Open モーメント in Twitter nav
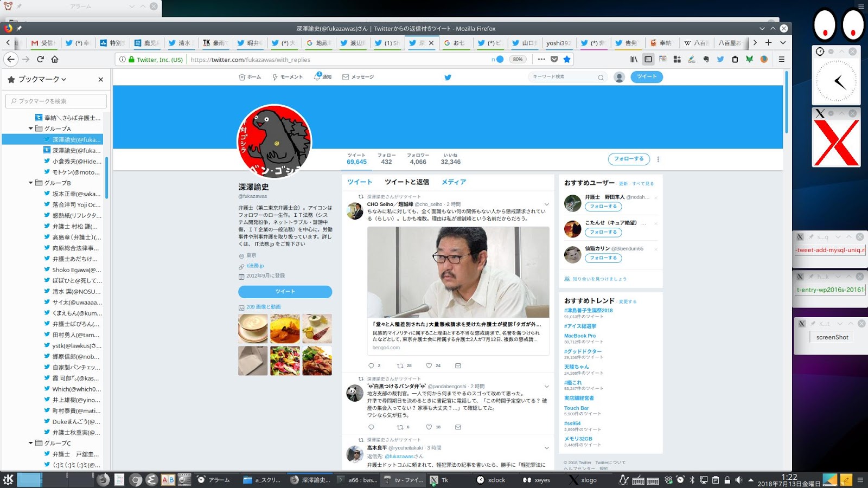This screenshot has height=488, width=868. pos(288,77)
